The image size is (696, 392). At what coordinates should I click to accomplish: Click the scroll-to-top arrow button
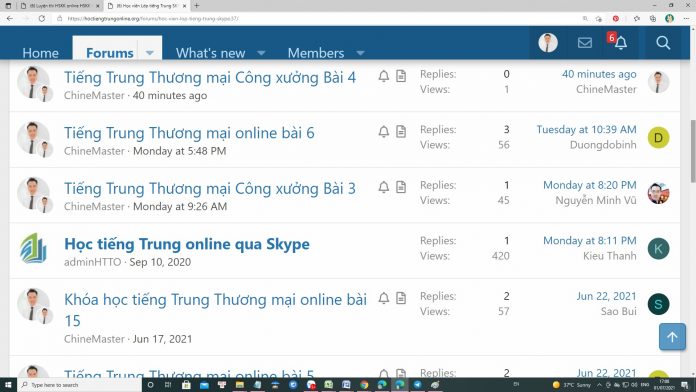(x=672, y=337)
